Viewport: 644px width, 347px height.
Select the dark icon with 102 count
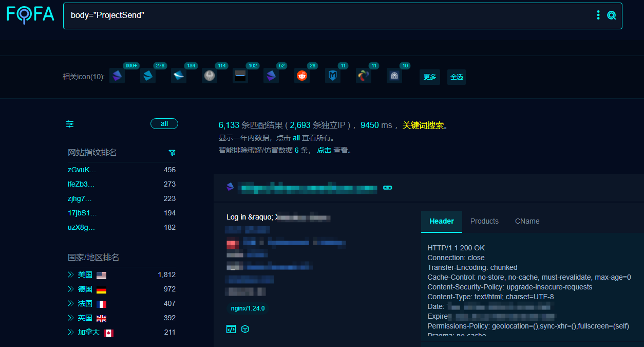[x=240, y=76]
